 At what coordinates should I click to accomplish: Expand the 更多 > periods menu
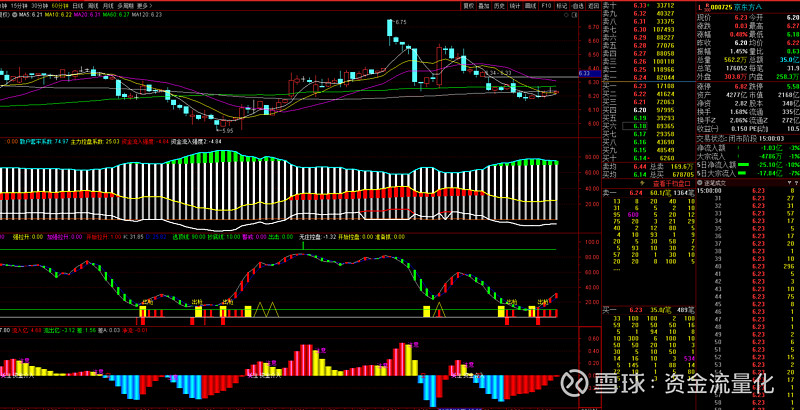144,6
